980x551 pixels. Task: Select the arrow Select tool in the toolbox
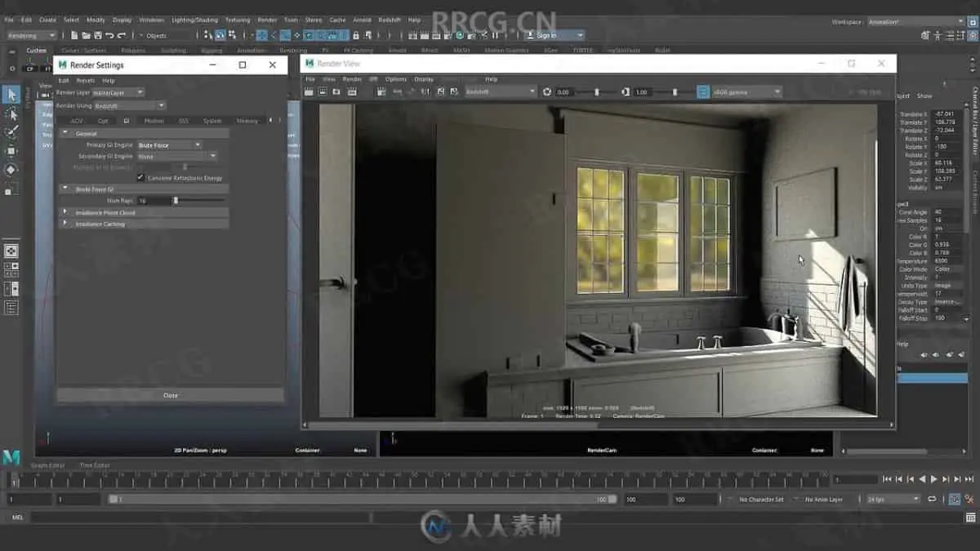pyautogui.click(x=11, y=95)
